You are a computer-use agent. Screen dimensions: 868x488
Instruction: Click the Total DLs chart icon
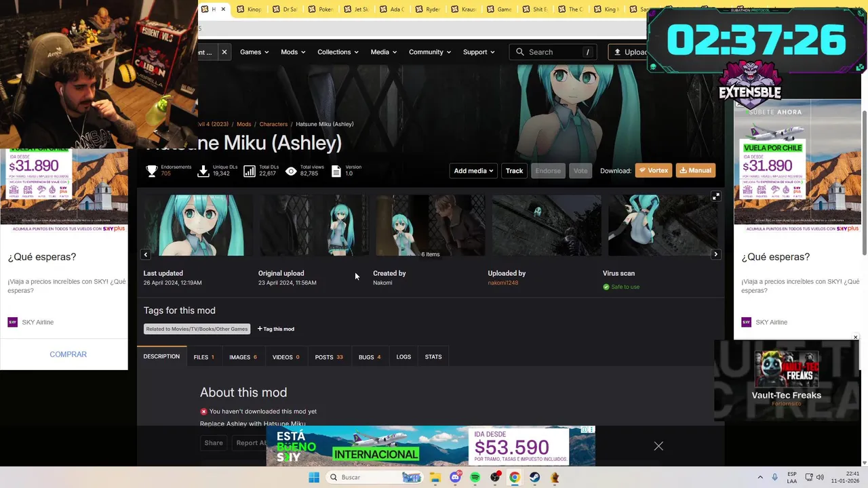pyautogui.click(x=250, y=171)
